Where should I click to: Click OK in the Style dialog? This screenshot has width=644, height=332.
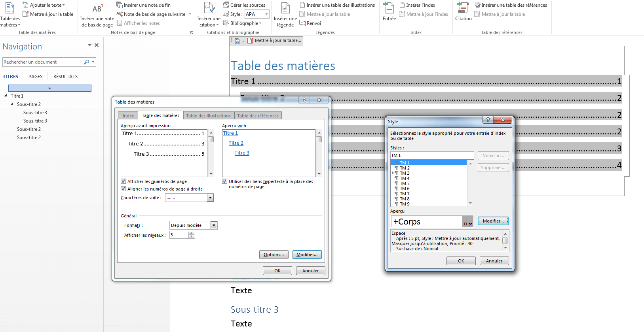coord(461,261)
